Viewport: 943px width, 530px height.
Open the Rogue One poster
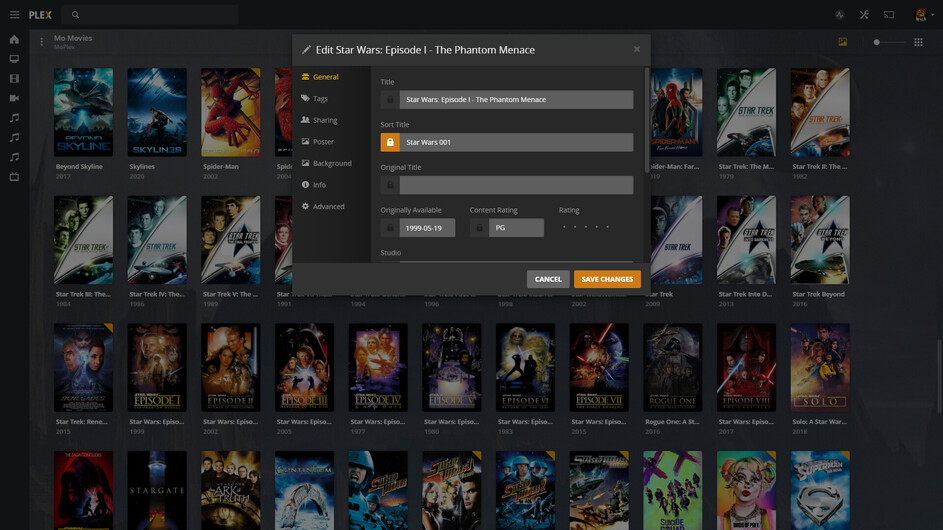pyautogui.click(x=673, y=368)
